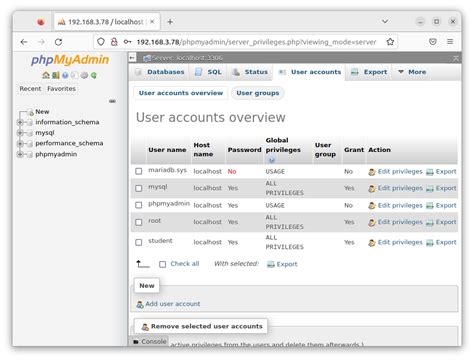Click the User name column header
Viewport: 474px width, 360px height.
(167, 150)
